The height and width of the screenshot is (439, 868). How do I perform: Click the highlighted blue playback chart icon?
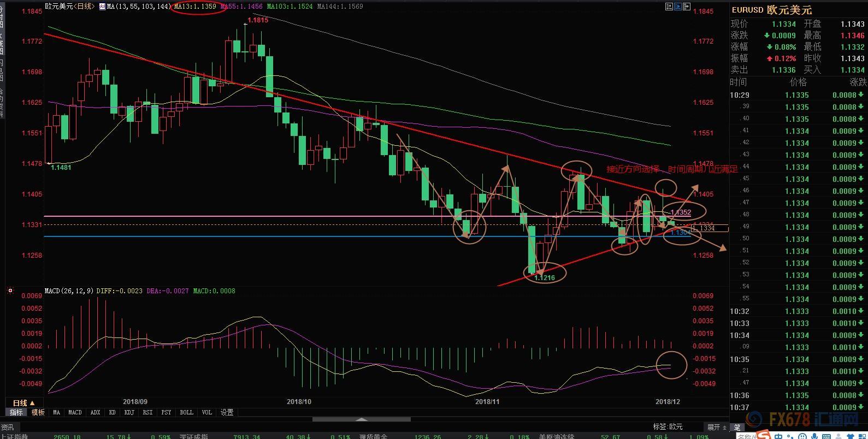(678, 7)
